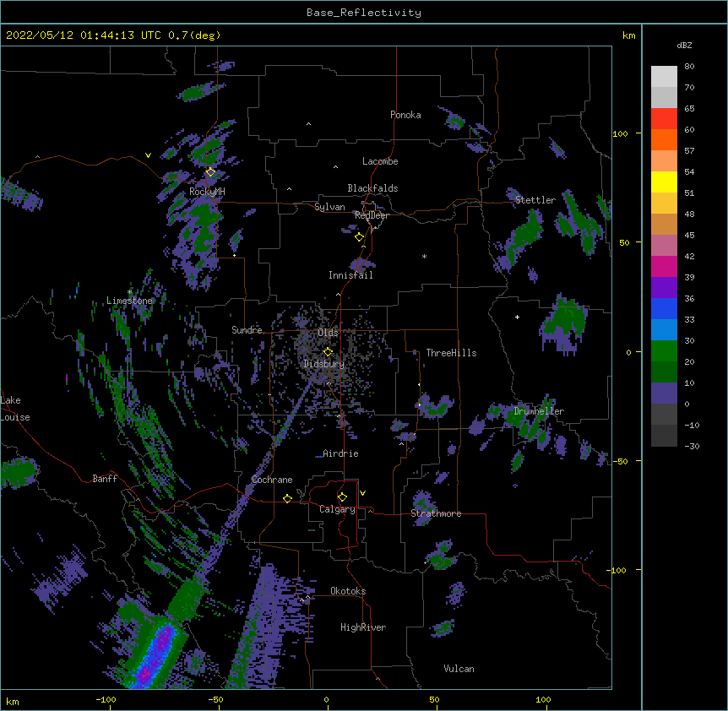The image size is (728, 711).
Task: Click the Lake Louise label
Action: click(14, 409)
